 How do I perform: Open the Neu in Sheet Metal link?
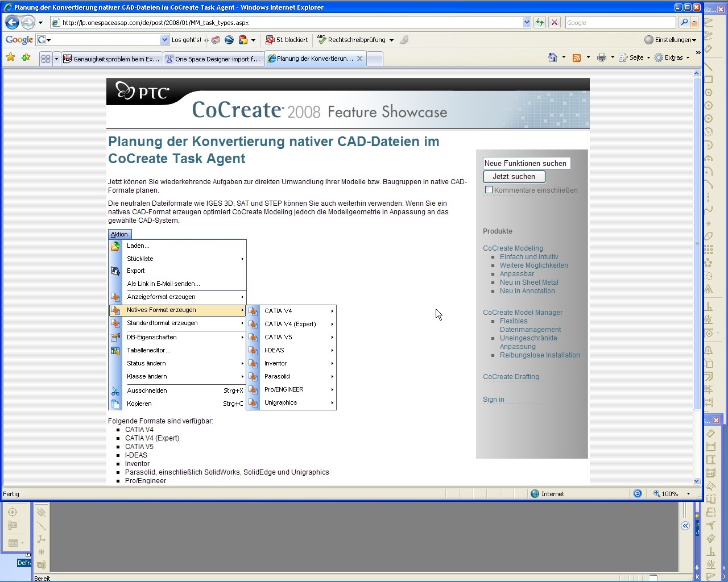pos(529,282)
